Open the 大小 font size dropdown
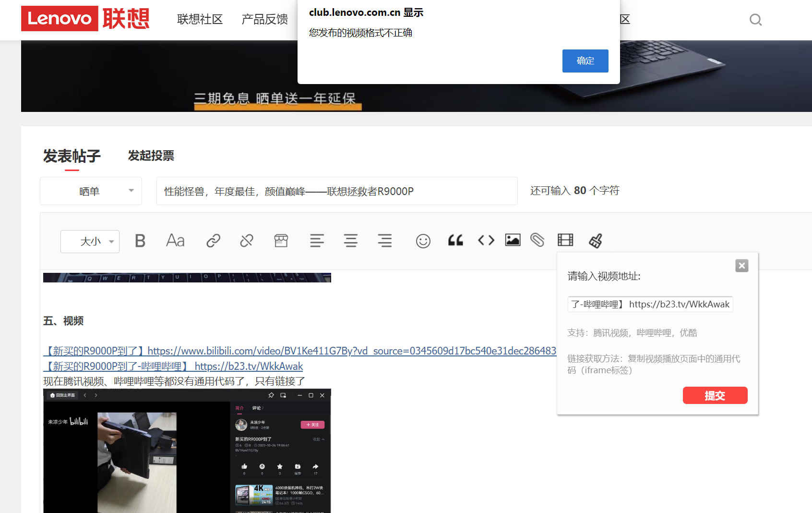Image resolution: width=812 pixels, height=513 pixels. point(90,242)
